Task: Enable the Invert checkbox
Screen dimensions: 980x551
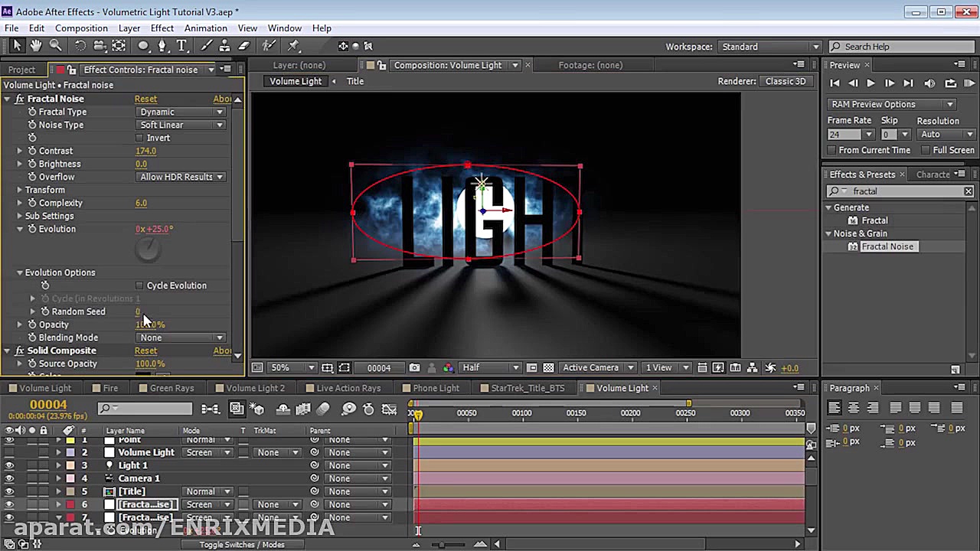Action: click(x=139, y=138)
